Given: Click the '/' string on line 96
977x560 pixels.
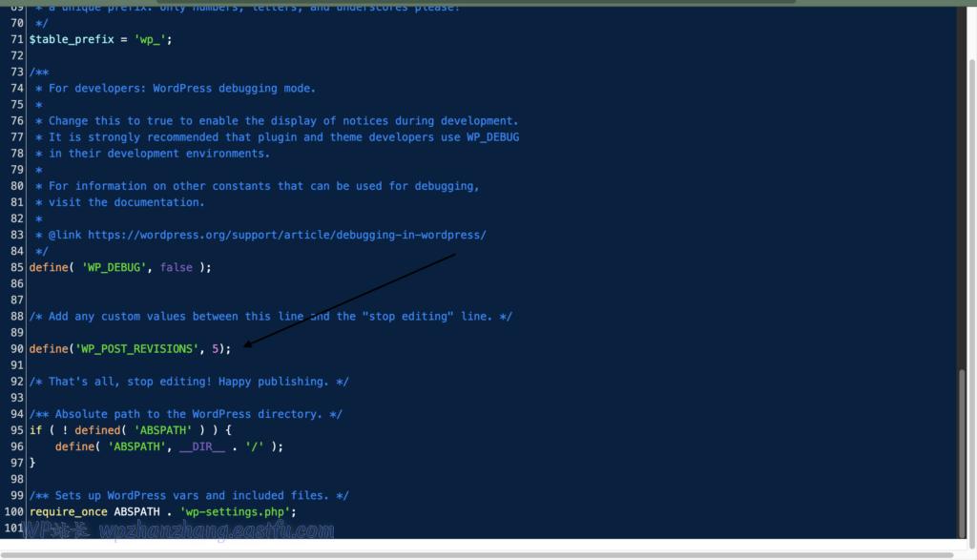Looking at the screenshot, I should tap(254, 446).
